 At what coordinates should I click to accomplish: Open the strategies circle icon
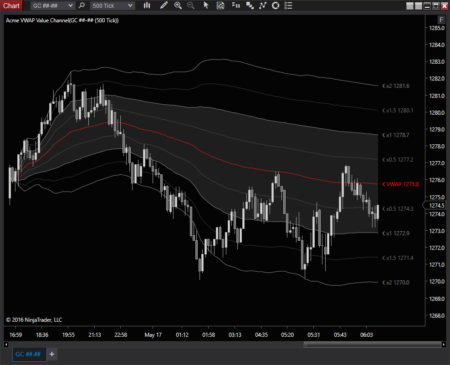(275, 5)
